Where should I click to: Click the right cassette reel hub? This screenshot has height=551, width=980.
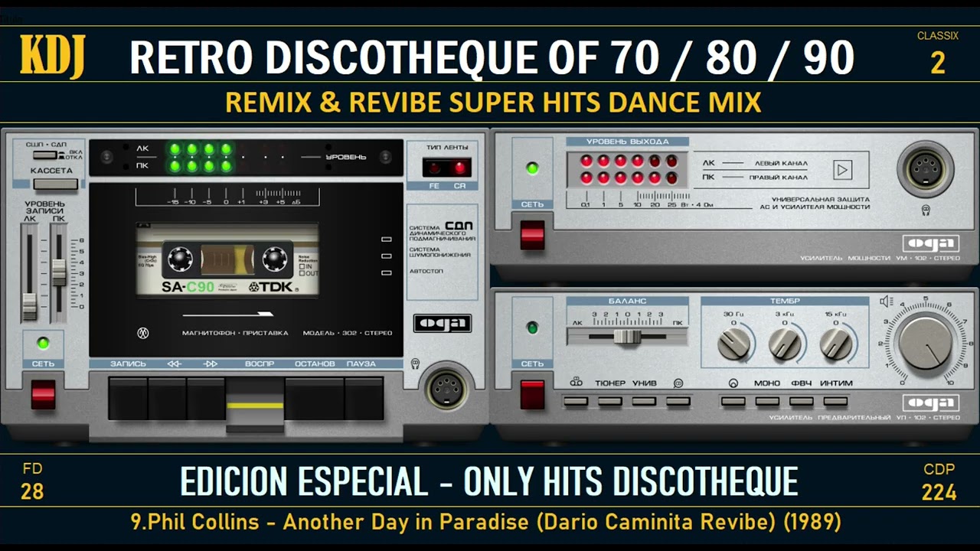coord(275,258)
